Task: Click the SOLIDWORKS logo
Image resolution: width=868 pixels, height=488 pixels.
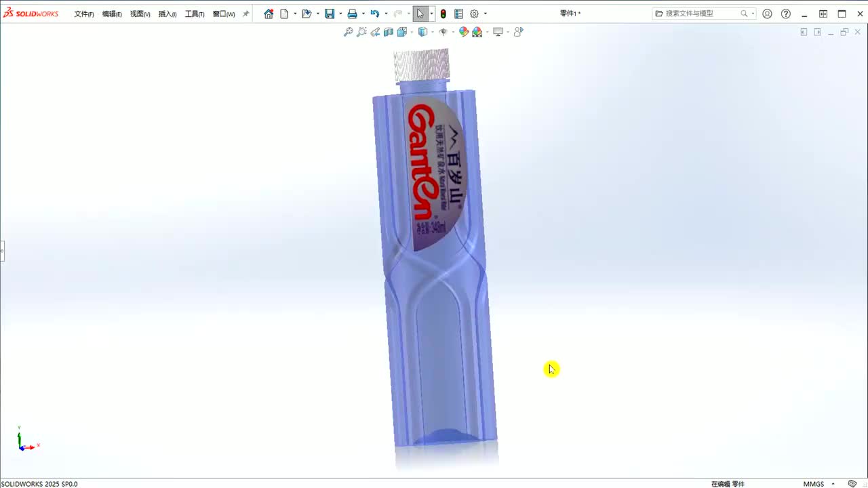Action: tap(31, 14)
